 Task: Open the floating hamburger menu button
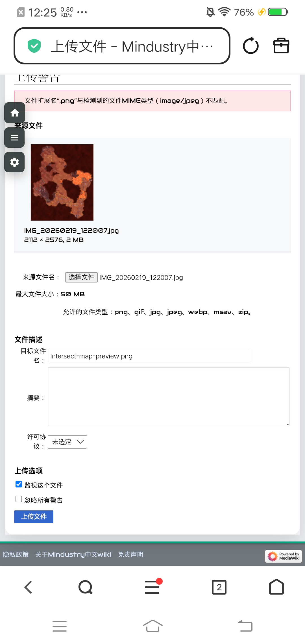tap(14, 138)
